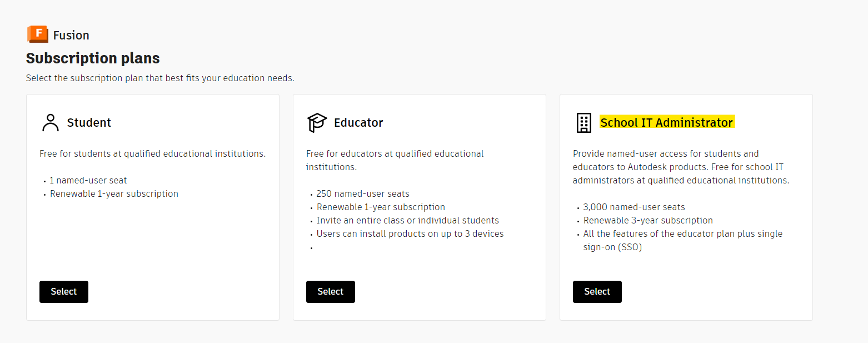The image size is (868, 343).
Task: Click the orange Fusion app icon
Action: tap(37, 34)
